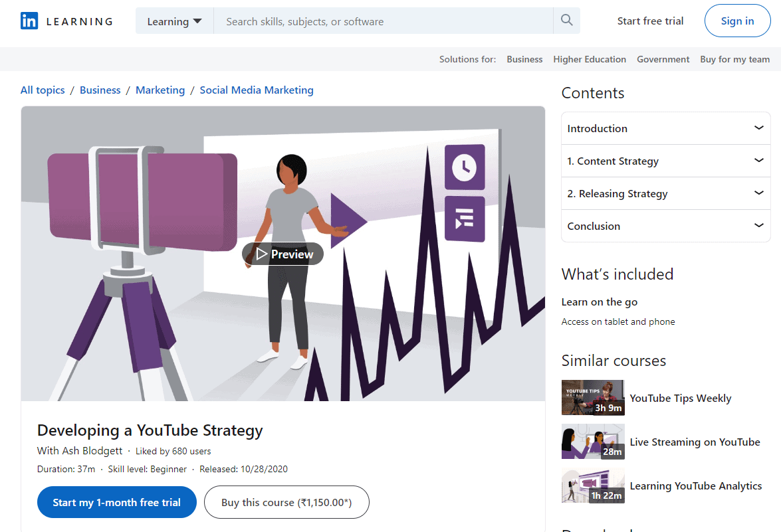Click the Sign in button

click(x=737, y=21)
